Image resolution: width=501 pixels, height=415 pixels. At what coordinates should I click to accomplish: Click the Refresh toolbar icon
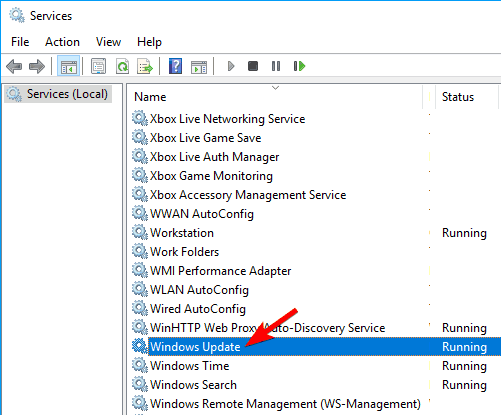[x=122, y=66]
